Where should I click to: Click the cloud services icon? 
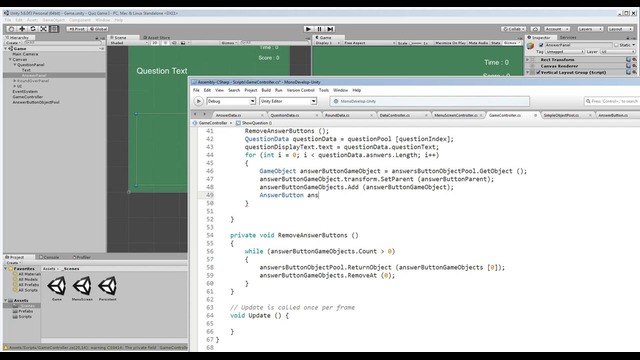pos(535,29)
